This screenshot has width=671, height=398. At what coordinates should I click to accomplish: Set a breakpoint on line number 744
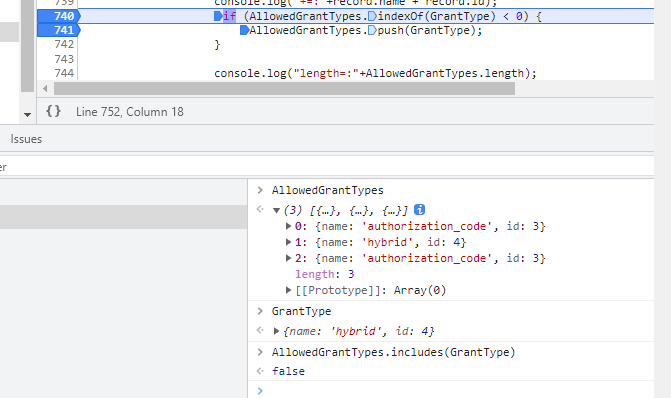point(64,73)
